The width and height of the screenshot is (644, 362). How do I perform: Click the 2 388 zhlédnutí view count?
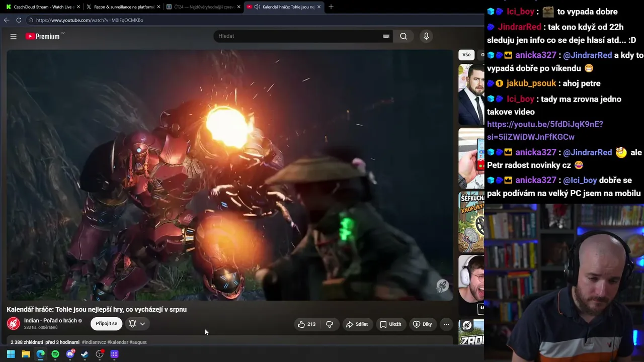pos(27,342)
